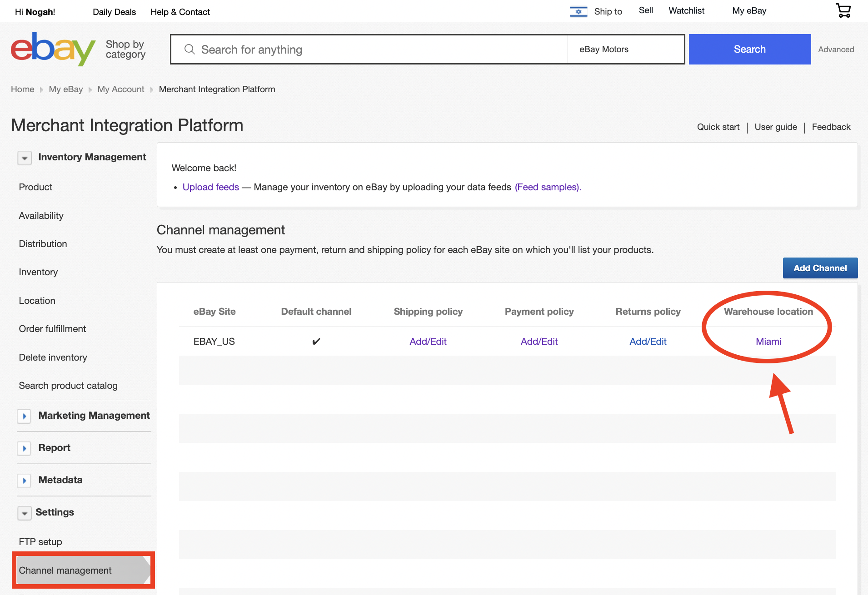This screenshot has height=595, width=868.
Task: Open the Watchlist menu
Action: (x=686, y=10)
